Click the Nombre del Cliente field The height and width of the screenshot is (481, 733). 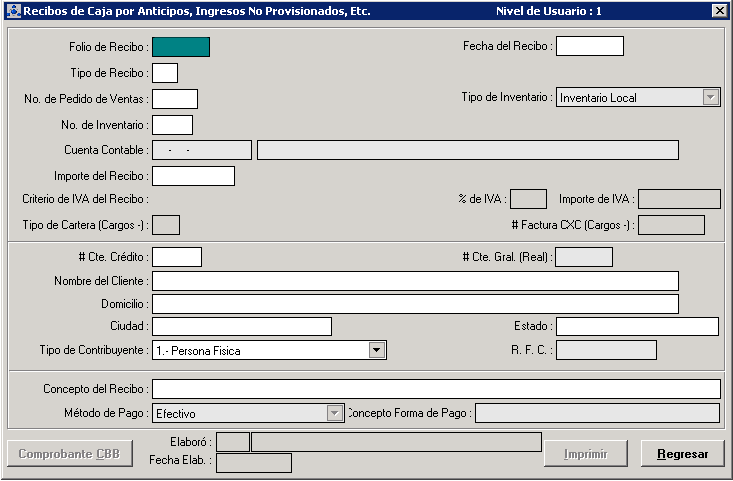point(415,281)
